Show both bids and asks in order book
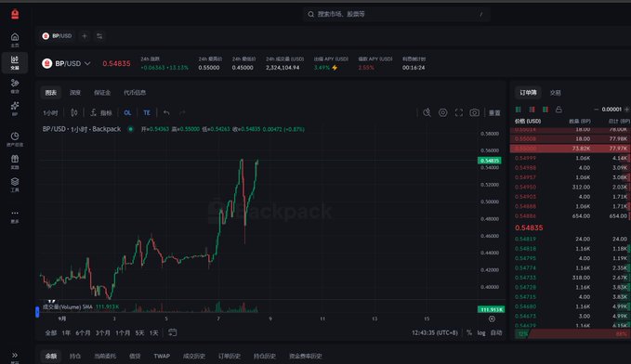Image resolution: width=631 pixels, height=364 pixels. pos(519,110)
